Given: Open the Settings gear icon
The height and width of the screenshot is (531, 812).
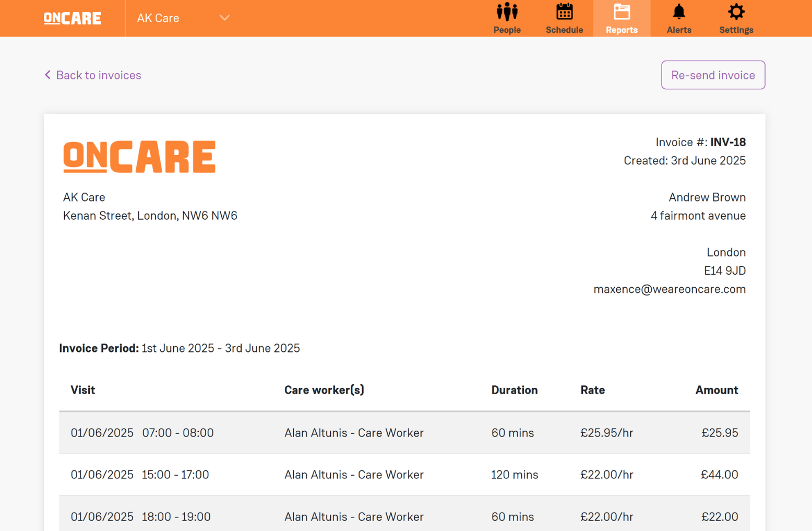Looking at the screenshot, I should [736, 12].
